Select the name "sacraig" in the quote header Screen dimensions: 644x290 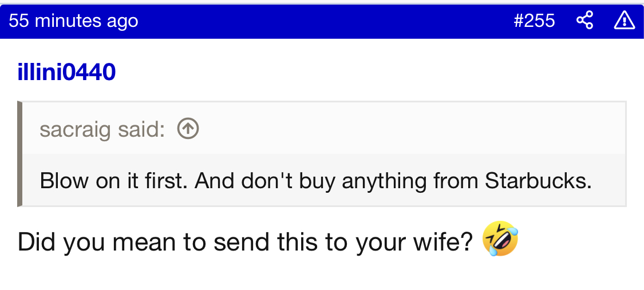click(76, 130)
